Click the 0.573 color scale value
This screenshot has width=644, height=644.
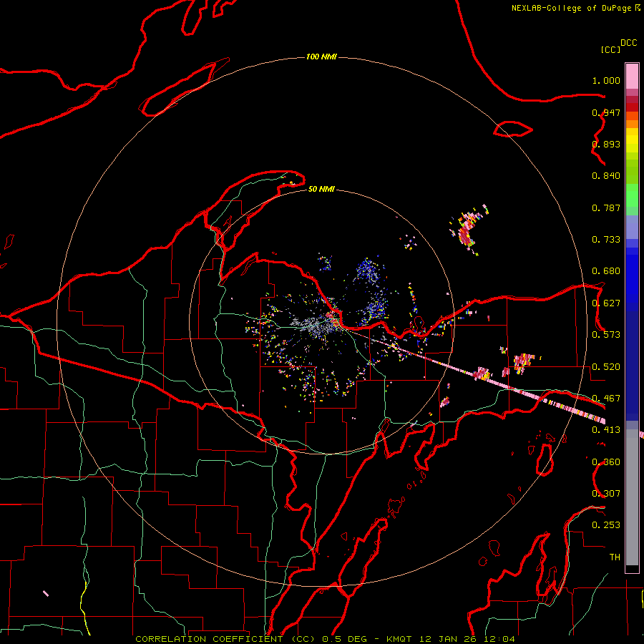(606, 335)
